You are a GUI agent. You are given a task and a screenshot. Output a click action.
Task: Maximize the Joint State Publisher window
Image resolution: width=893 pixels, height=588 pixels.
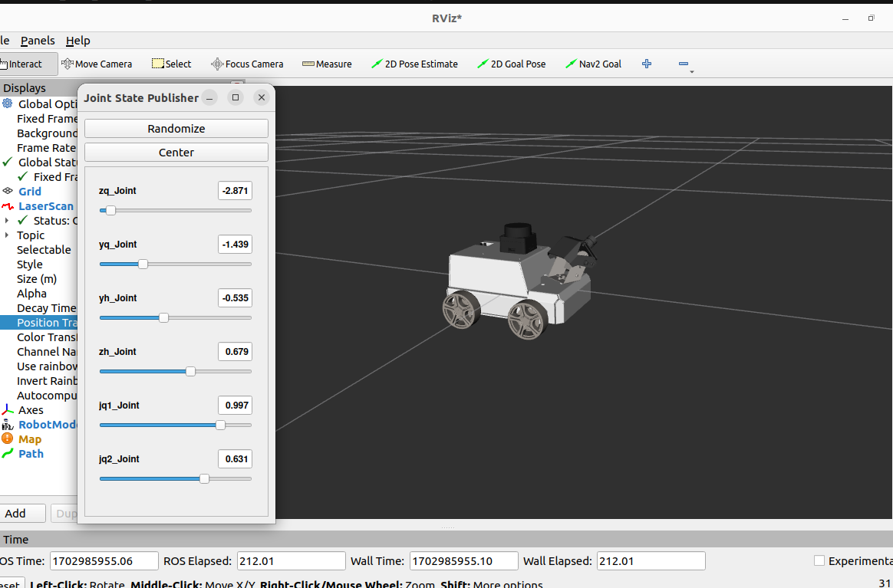pyautogui.click(x=236, y=97)
